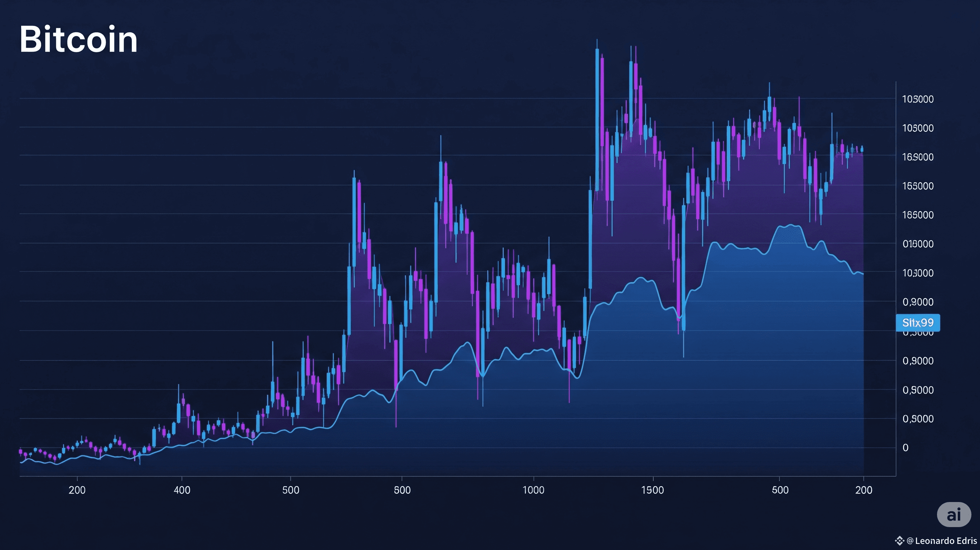Click the 0 label on price axis
This screenshot has height=550, width=980.
coord(905,448)
